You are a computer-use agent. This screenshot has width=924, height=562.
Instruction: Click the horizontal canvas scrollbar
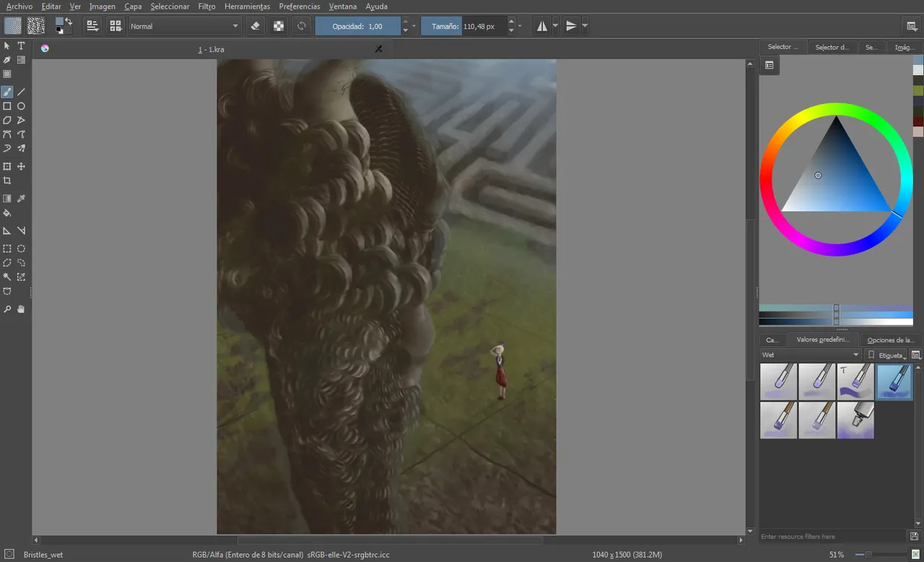[390, 540]
